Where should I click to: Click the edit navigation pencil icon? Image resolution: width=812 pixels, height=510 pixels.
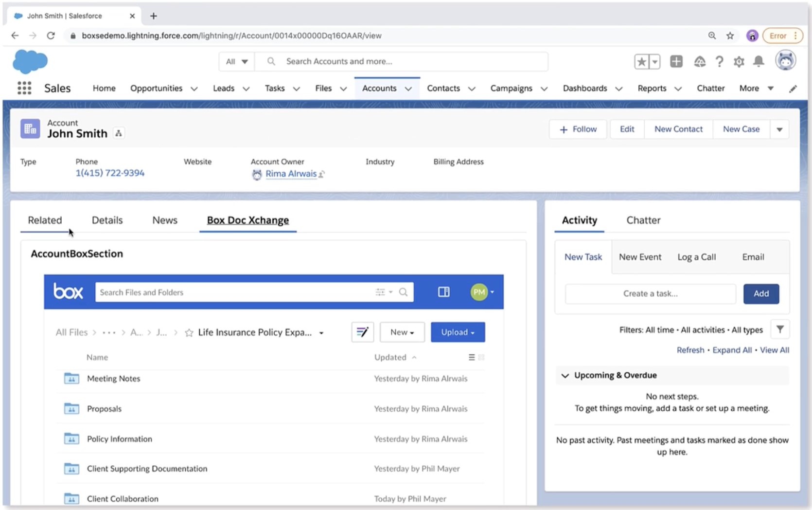pos(793,89)
